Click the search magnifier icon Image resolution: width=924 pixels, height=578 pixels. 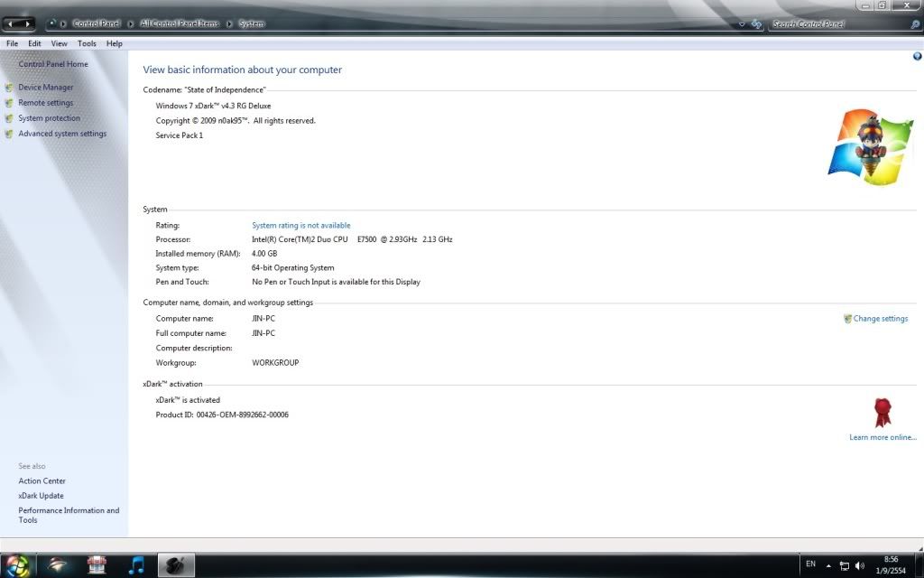pyautogui.click(x=915, y=24)
